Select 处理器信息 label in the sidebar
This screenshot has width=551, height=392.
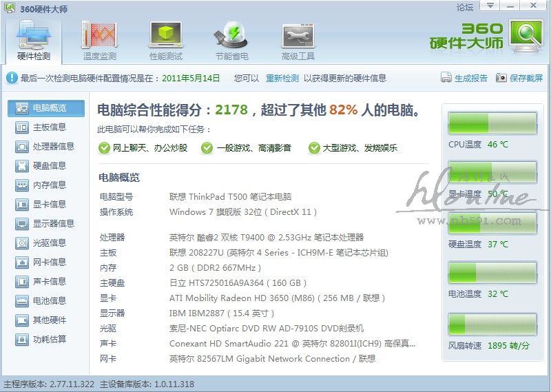point(54,147)
